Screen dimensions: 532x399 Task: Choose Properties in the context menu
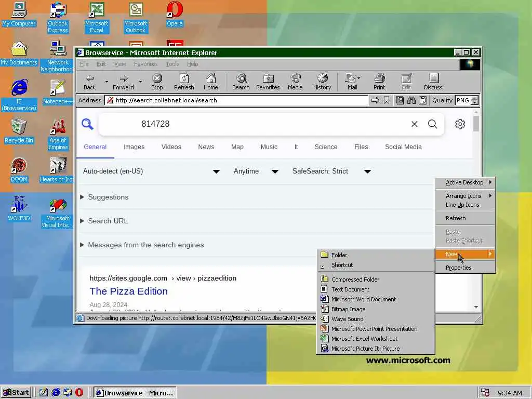click(465, 268)
